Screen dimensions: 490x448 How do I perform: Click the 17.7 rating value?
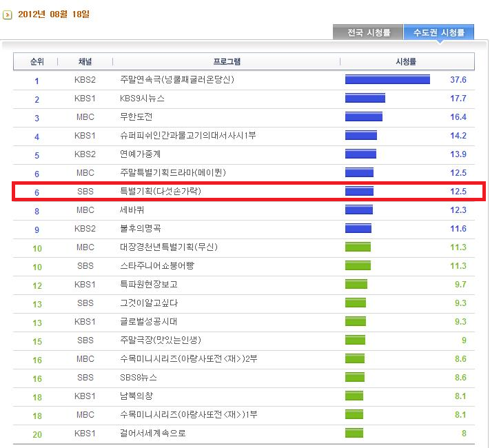458,99
